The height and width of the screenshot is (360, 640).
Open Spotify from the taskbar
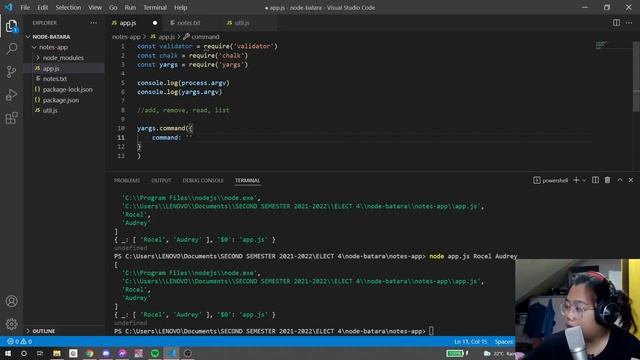point(155,353)
